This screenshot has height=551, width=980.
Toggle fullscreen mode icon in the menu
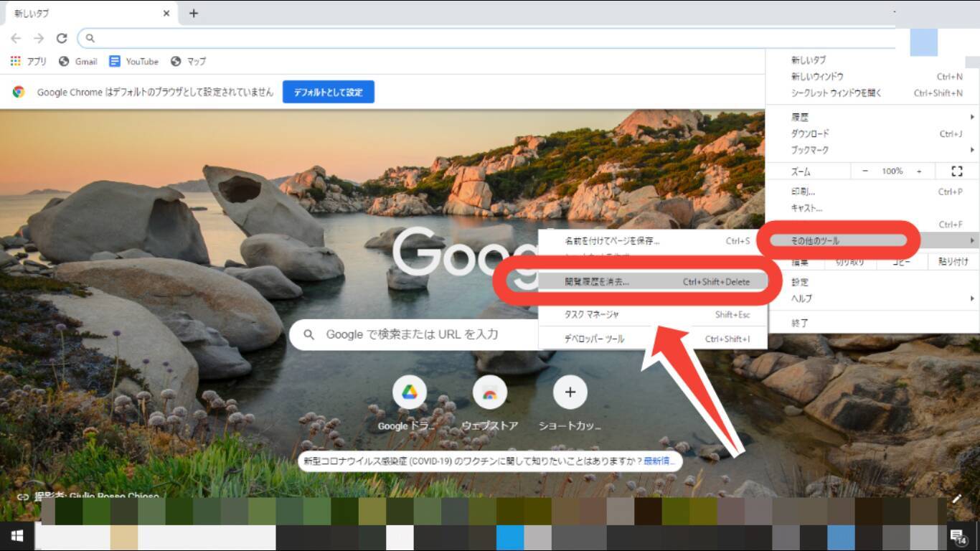(956, 171)
